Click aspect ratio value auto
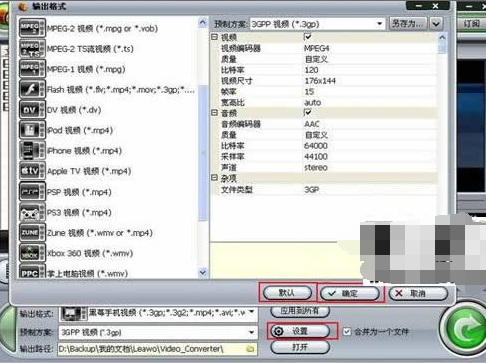Screen dimensions: 486x363 click(313, 102)
